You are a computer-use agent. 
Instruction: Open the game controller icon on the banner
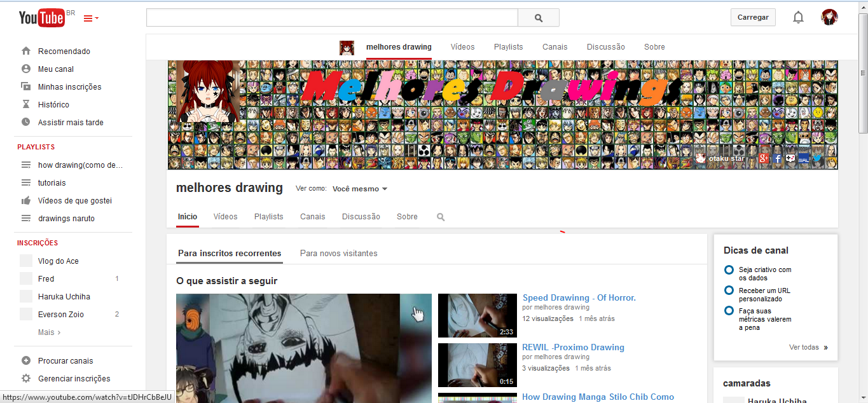click(x=790, y=159)
